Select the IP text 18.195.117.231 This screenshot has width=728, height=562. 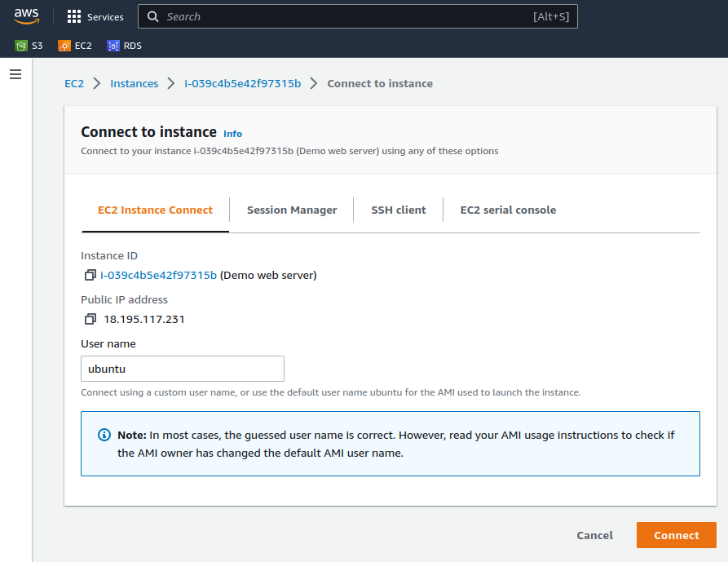(x=144, y=319)
